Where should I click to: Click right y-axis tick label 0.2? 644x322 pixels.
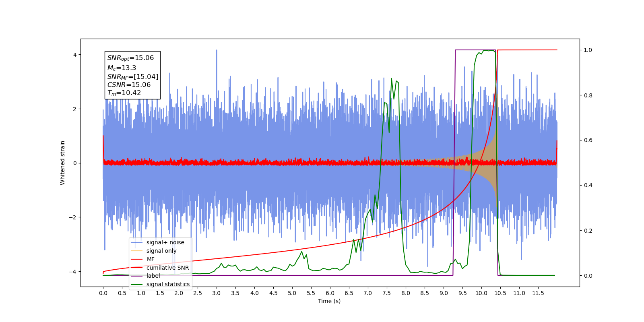tap(588, 231)
